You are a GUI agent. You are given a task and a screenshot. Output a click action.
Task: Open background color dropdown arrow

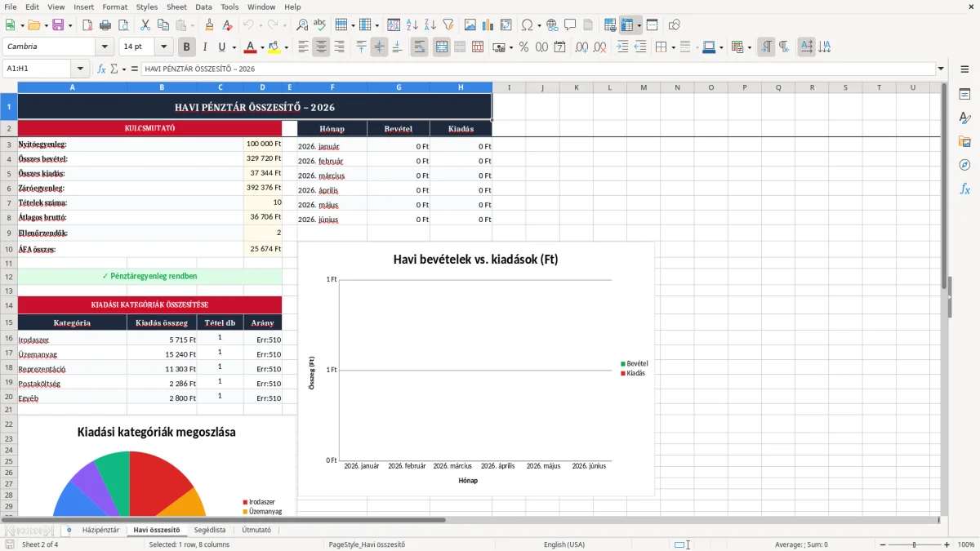(x=286, y=47)
